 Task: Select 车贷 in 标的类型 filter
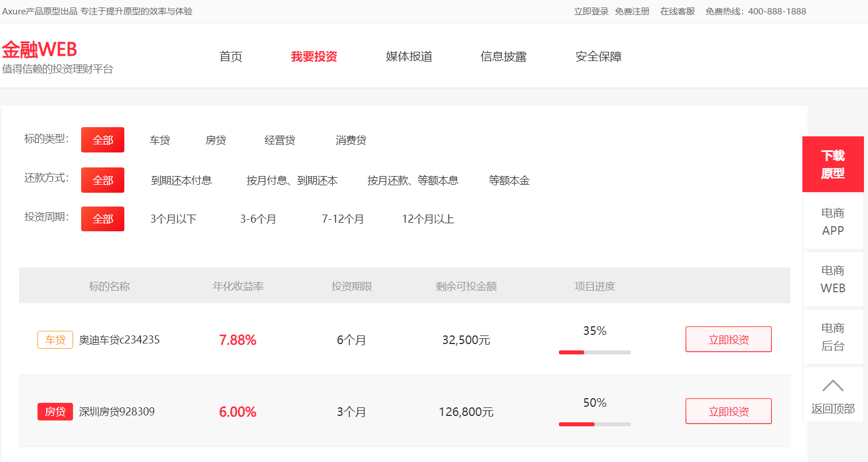159,140
